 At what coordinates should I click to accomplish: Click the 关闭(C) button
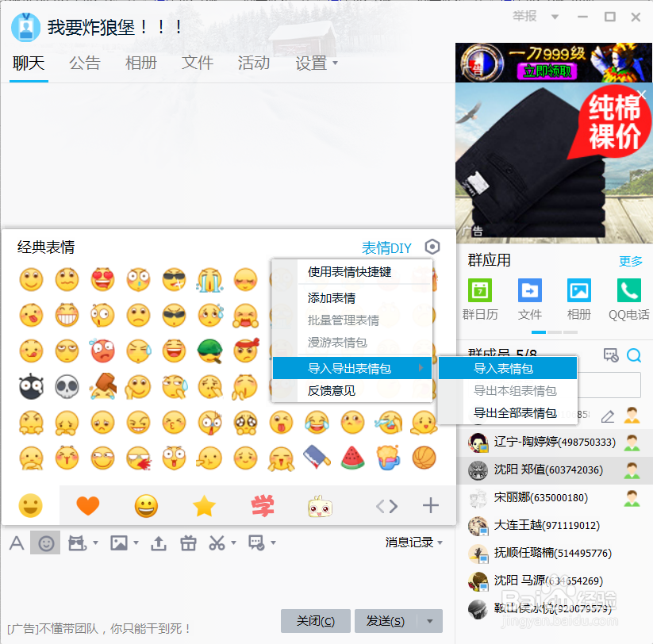coord(315,621)
